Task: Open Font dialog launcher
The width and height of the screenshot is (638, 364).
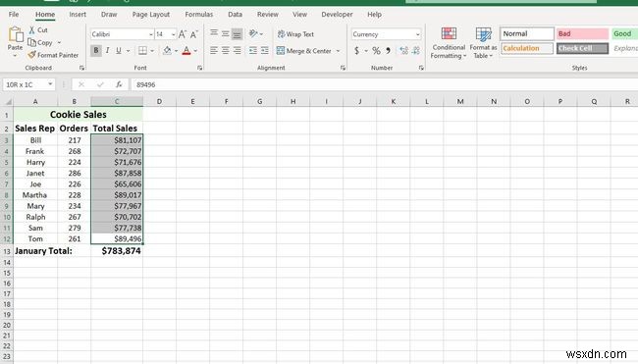Action: [200, 68]
